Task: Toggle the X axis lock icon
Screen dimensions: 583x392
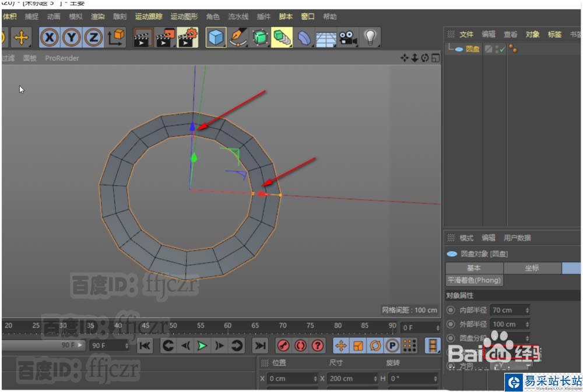Action: pyautogui.click(x=50, y=38)
